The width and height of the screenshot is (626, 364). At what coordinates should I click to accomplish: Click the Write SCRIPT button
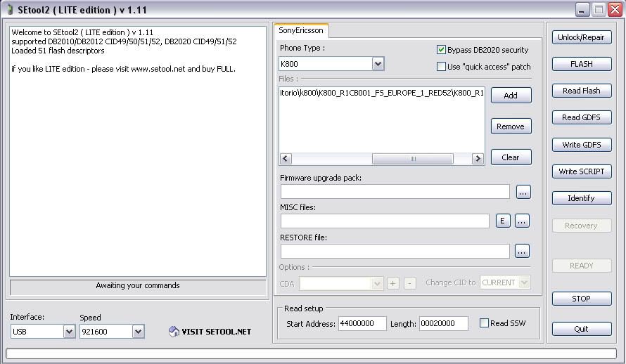coord(582,171)
